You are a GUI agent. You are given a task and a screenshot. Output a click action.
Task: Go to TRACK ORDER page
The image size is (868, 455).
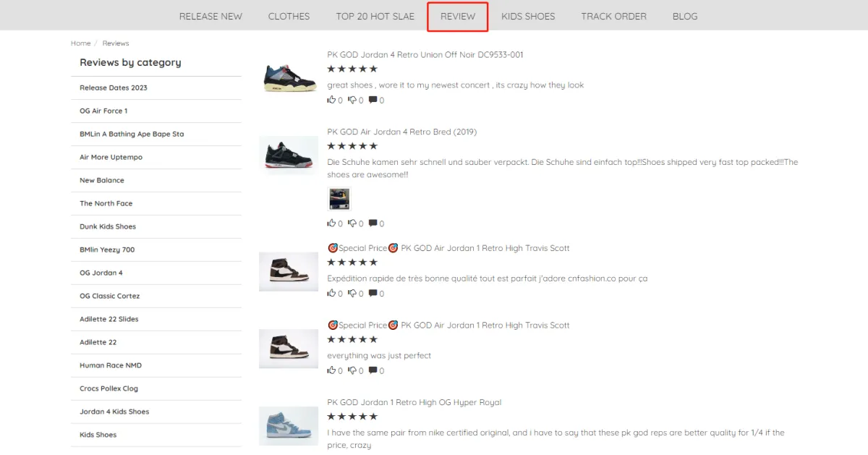click(614, 16)
